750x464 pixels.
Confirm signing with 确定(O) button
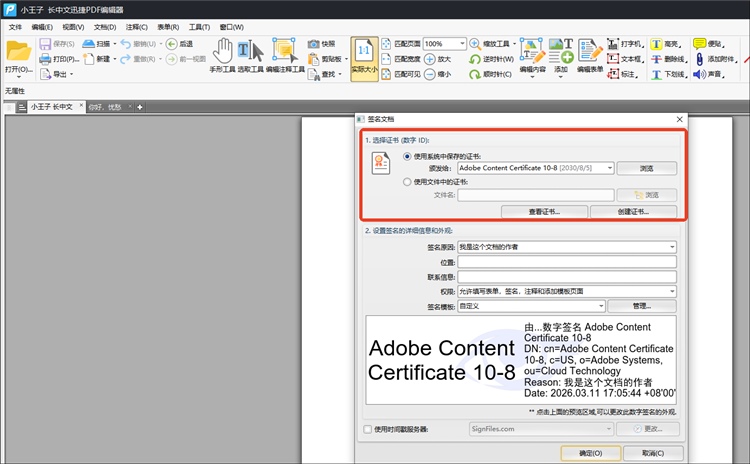point(591,453)
